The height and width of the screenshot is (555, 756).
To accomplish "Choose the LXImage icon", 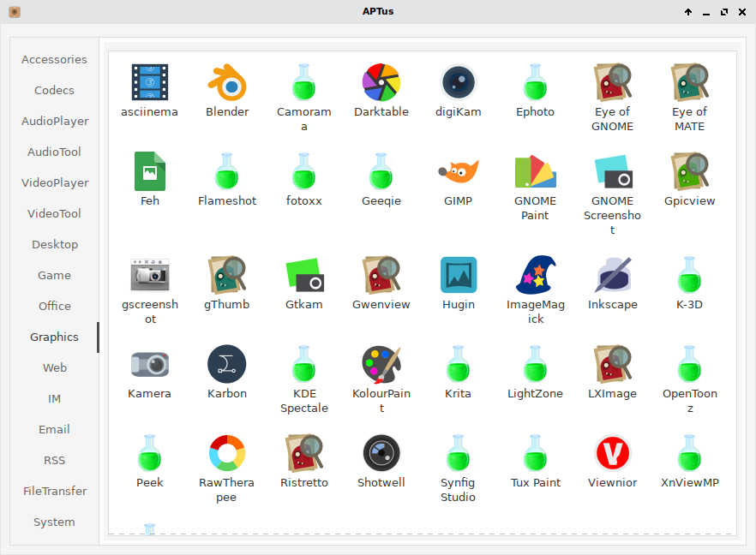I will tap(612, 364).
